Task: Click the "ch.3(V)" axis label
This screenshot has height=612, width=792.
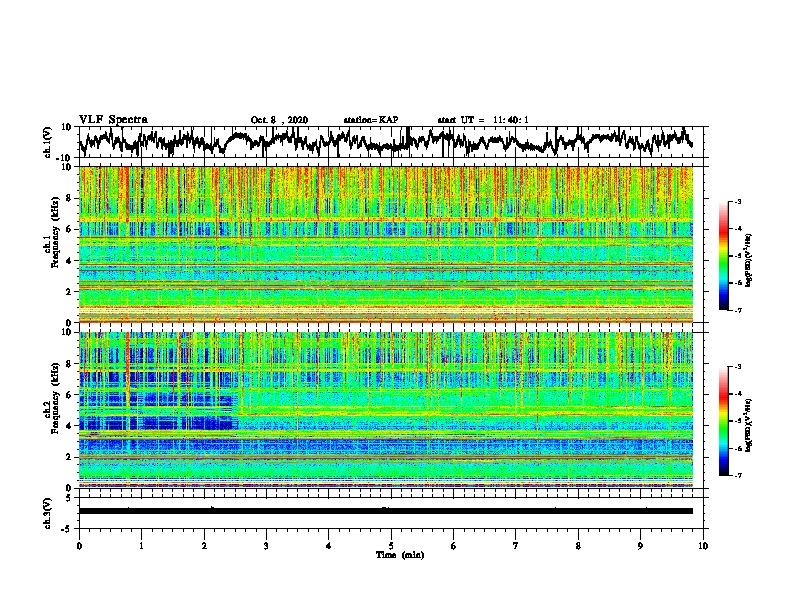Action: coord(48,514)
